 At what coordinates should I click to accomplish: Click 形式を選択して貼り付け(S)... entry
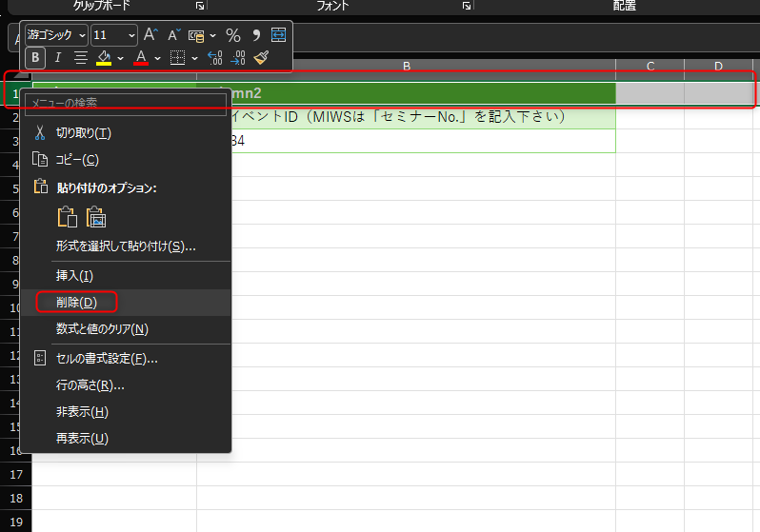coord(126,246)
